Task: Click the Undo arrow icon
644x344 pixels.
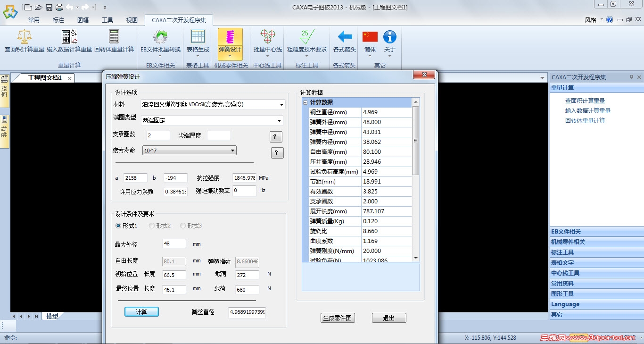Action: [x=69, y=7]
